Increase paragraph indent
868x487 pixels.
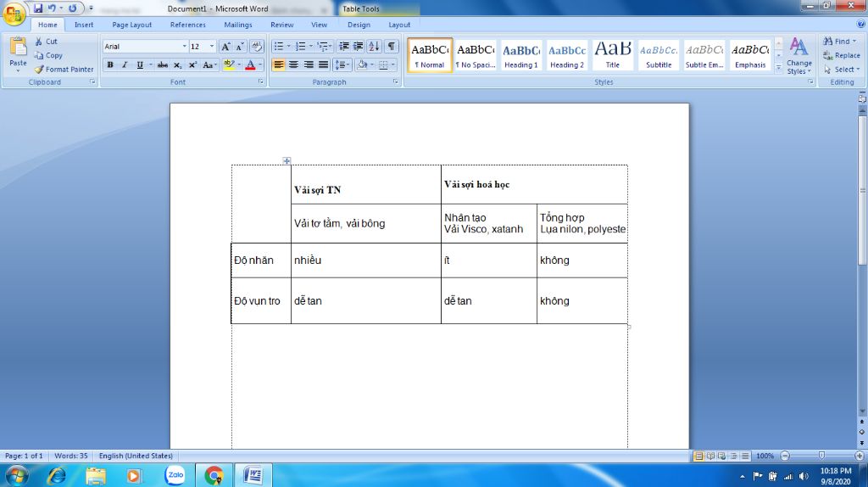click(359, 47)
